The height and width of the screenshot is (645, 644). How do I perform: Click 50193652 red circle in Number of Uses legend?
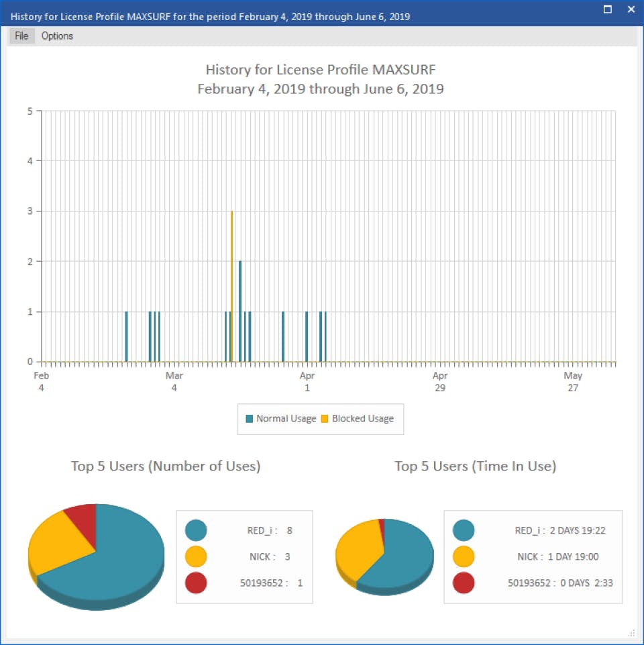pos(196,583)
